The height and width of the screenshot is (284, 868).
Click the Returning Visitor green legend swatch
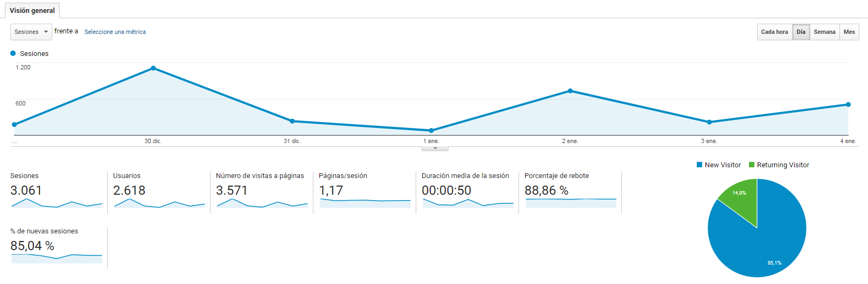click(x=752, y=165)
